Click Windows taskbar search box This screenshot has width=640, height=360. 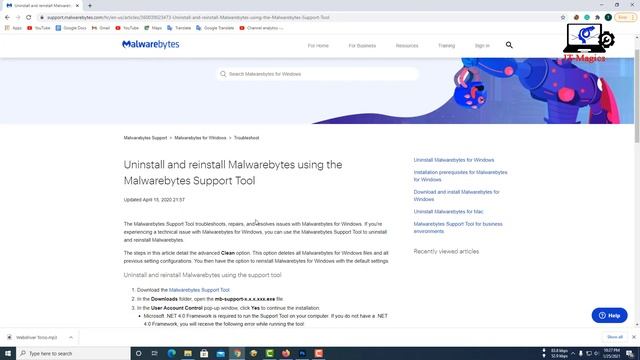[x=73, y=353]
